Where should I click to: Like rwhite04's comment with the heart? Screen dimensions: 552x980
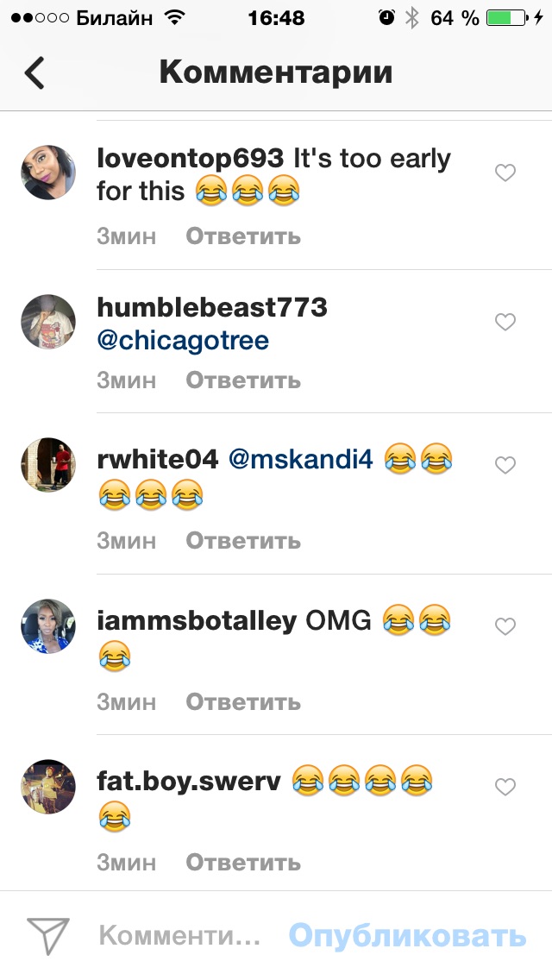pos(505,465)
